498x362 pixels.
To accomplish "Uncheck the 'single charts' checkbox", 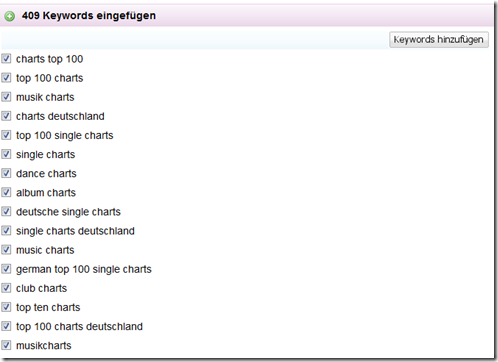I will 6,154.
